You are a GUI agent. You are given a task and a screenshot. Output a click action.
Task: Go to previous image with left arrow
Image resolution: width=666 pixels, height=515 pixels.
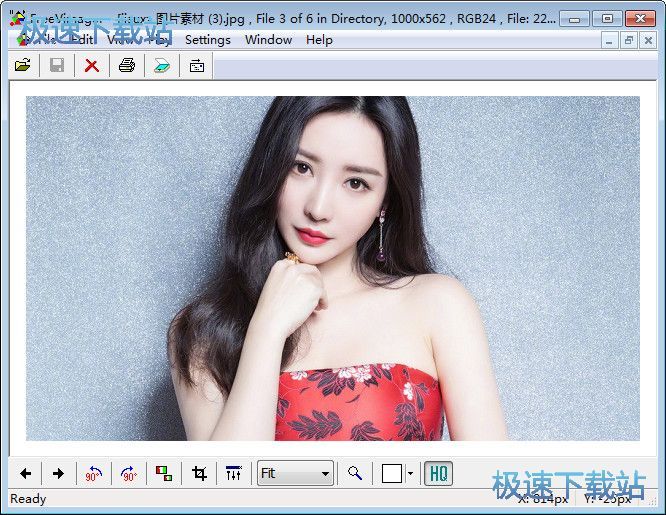[x=26, y=473]
